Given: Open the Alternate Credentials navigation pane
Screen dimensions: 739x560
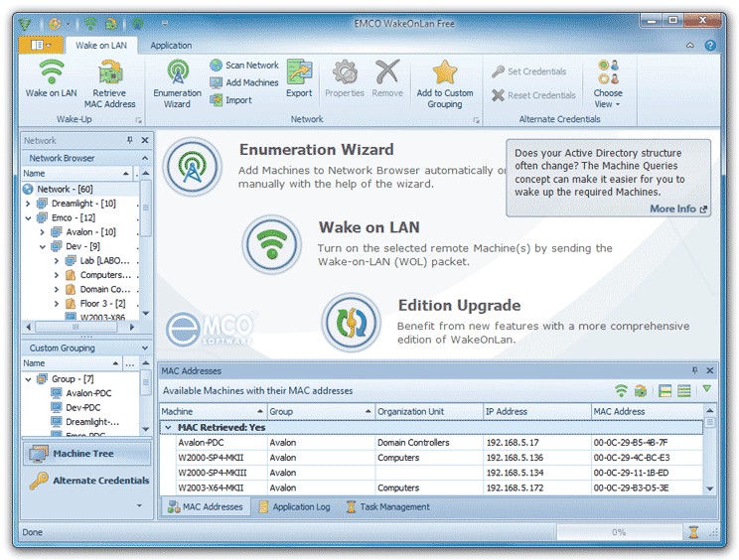Looking at the screenshot, I should (88, 481).
